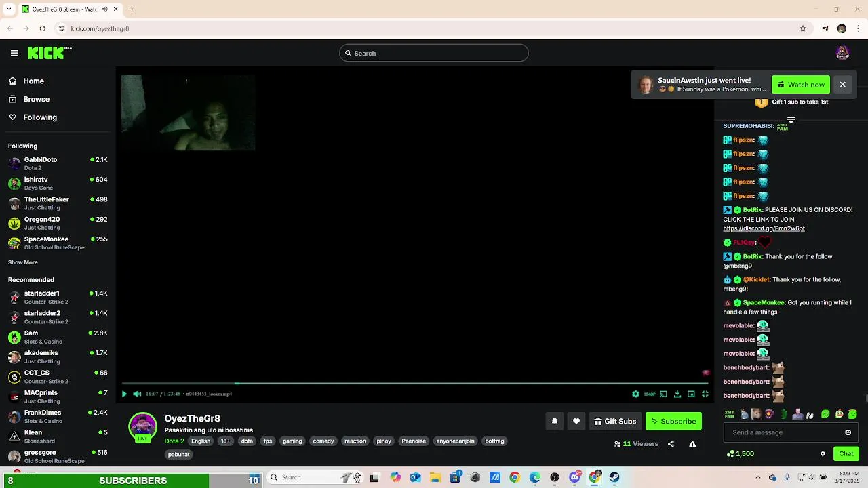Screen dimensions: 868x488
Task: View the 11 Viewers list
Action: [636, 444]
